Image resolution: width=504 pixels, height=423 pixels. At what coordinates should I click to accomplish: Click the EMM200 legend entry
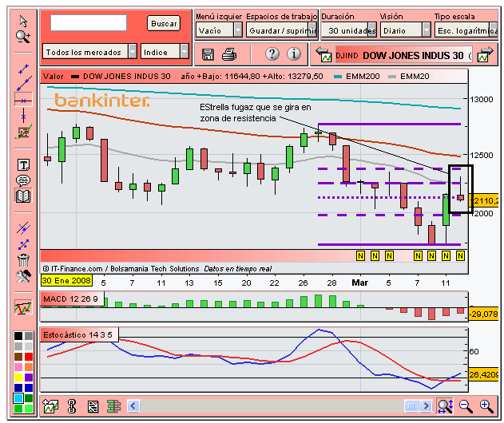(x=357, y=77)
